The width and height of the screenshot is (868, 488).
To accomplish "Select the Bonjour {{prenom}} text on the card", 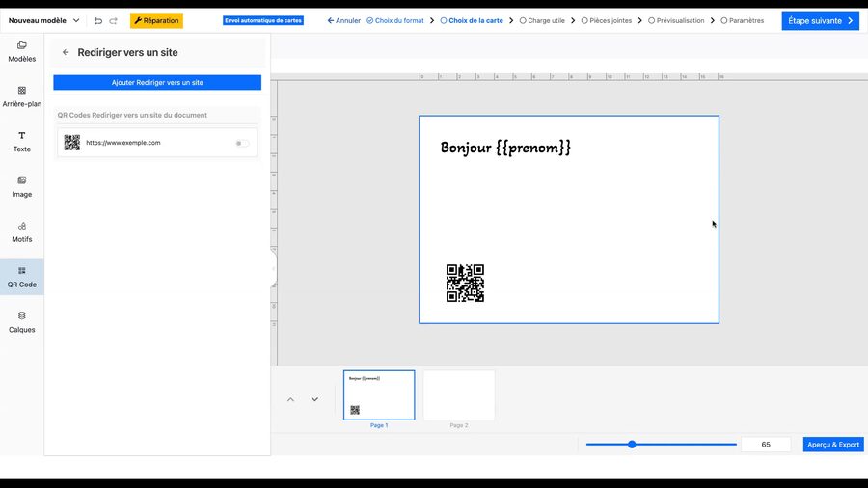I will point(505,148).
